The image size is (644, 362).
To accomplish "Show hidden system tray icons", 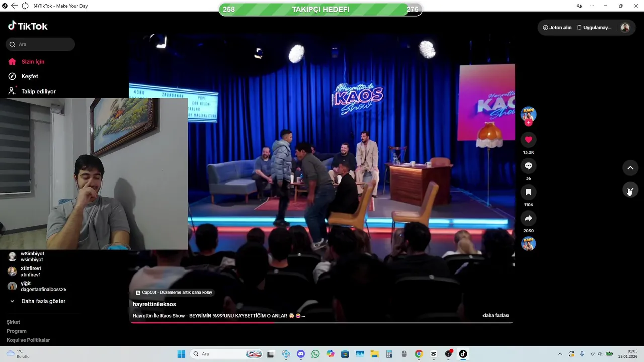I will coord(560,354).
